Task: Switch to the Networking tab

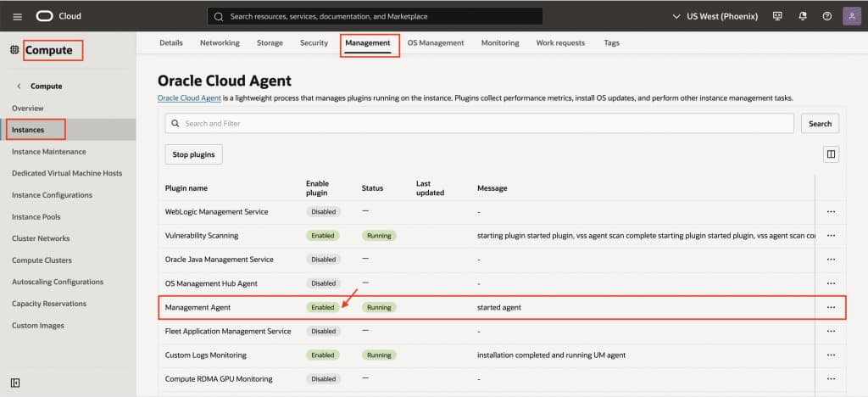Action: point(220,42)
